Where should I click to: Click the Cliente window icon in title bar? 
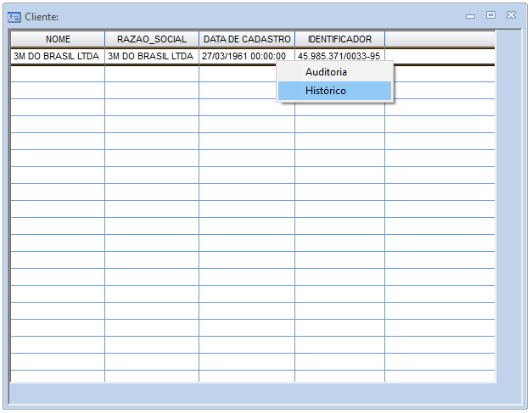click(14, 16)
